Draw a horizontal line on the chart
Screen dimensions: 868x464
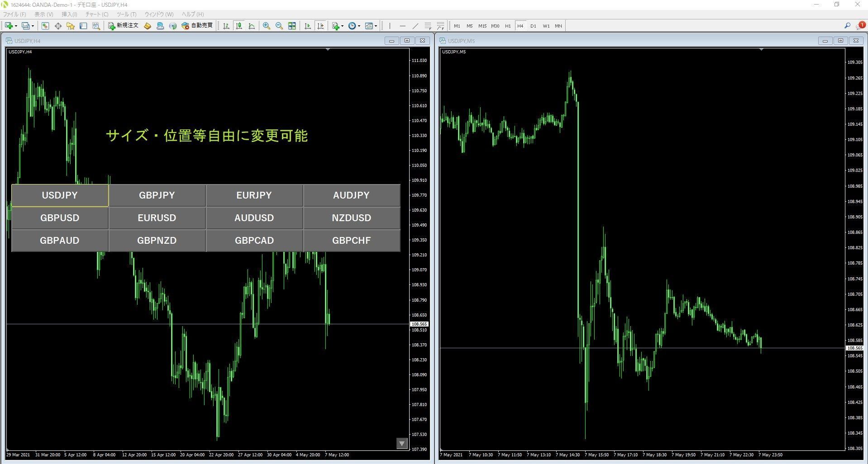tap(403, 26)
